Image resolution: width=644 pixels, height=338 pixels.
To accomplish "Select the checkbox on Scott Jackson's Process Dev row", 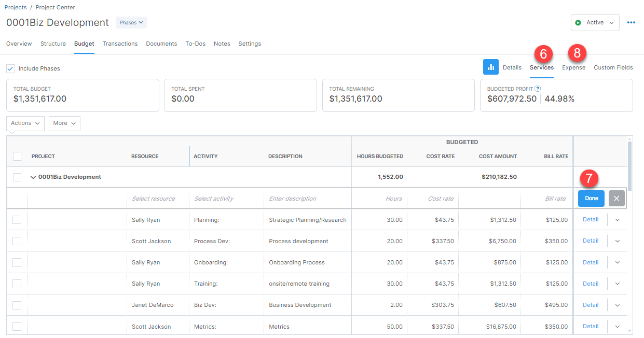I will coord(16,241).
